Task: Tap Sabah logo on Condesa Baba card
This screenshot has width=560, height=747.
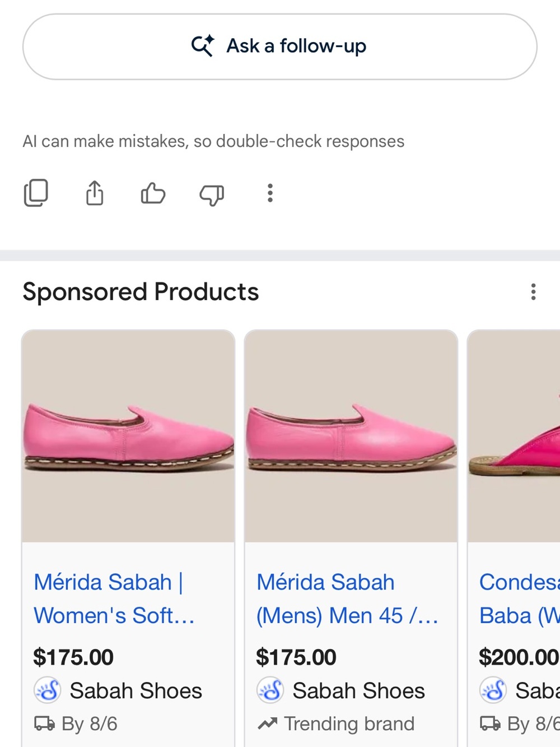Action: click(493, 690)
